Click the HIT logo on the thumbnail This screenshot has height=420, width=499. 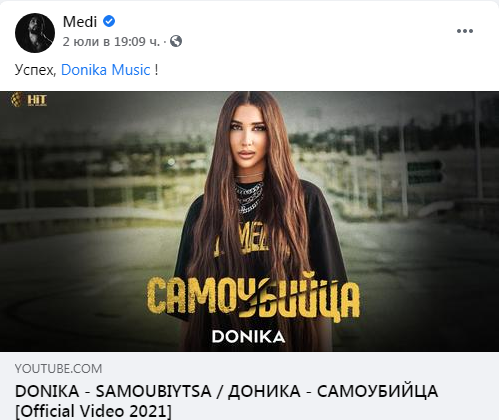(29, 100)
